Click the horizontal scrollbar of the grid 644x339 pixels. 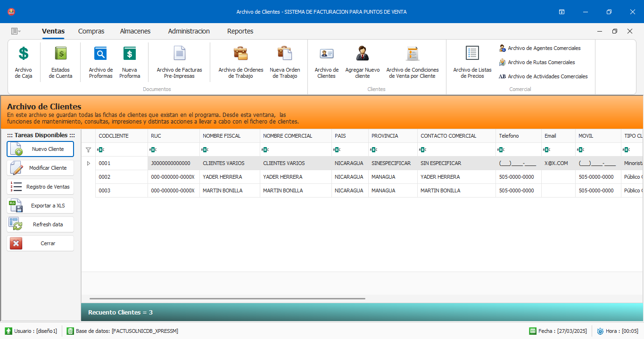click(x=227, y=298)
